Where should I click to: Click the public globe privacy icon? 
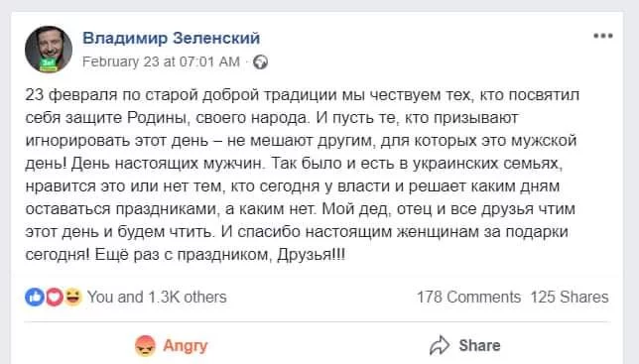(260, 62)
